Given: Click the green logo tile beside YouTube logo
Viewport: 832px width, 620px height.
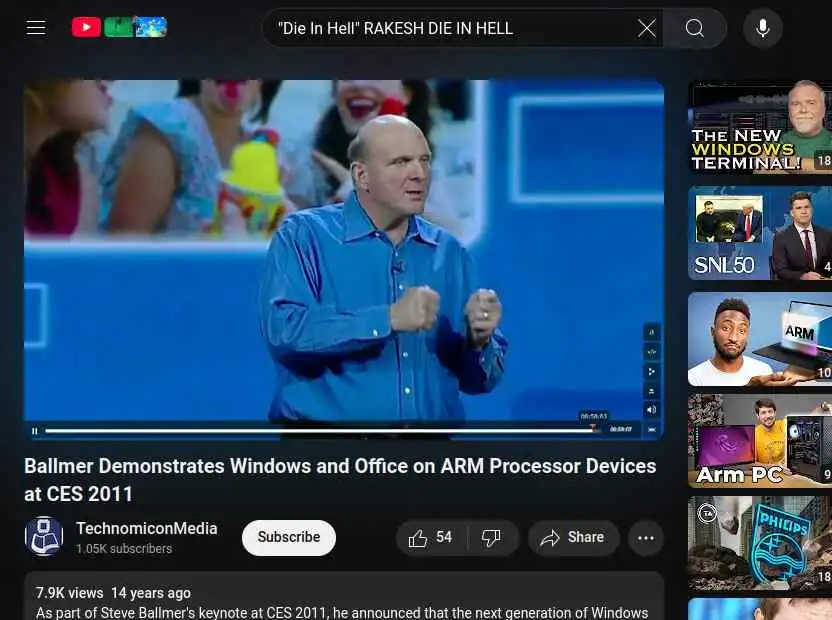Looking at the screenshot, I should (118, 27).
